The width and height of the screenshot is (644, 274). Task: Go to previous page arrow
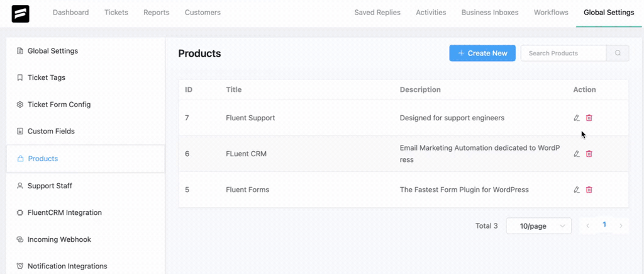(x=588, y=226)
